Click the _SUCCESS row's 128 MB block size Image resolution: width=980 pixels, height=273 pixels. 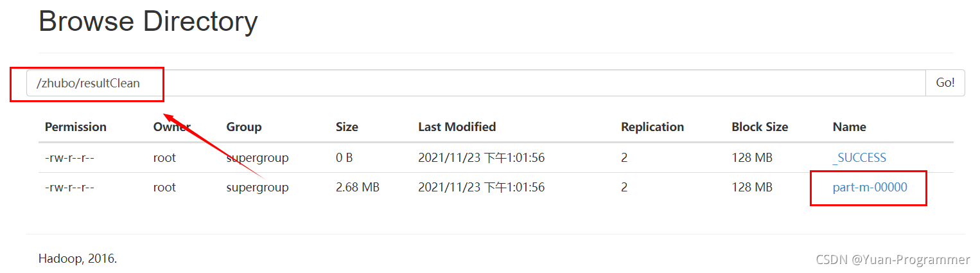(752, 158)
